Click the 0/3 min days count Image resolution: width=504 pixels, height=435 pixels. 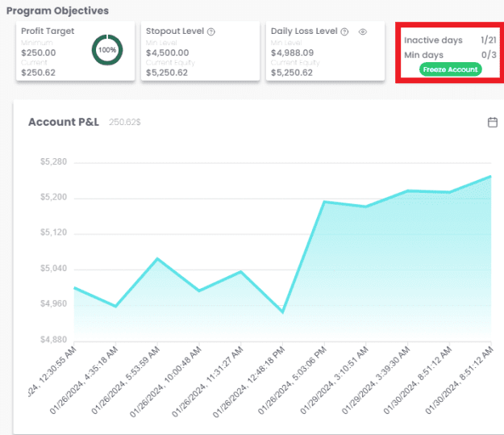click(x=489, y=55)
